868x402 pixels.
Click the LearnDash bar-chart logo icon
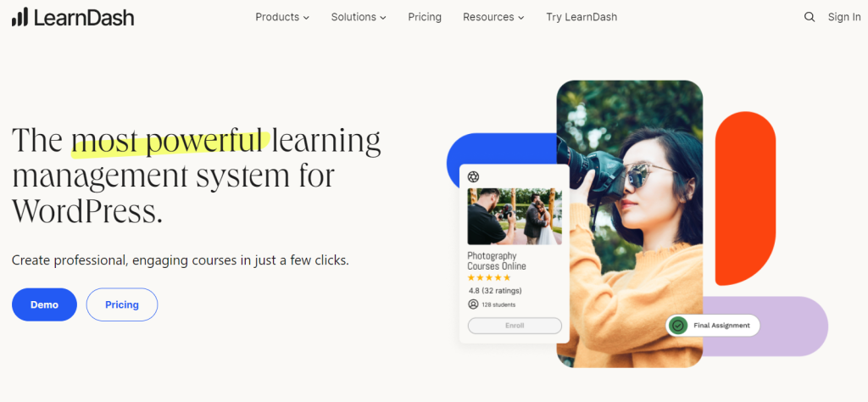19,17
